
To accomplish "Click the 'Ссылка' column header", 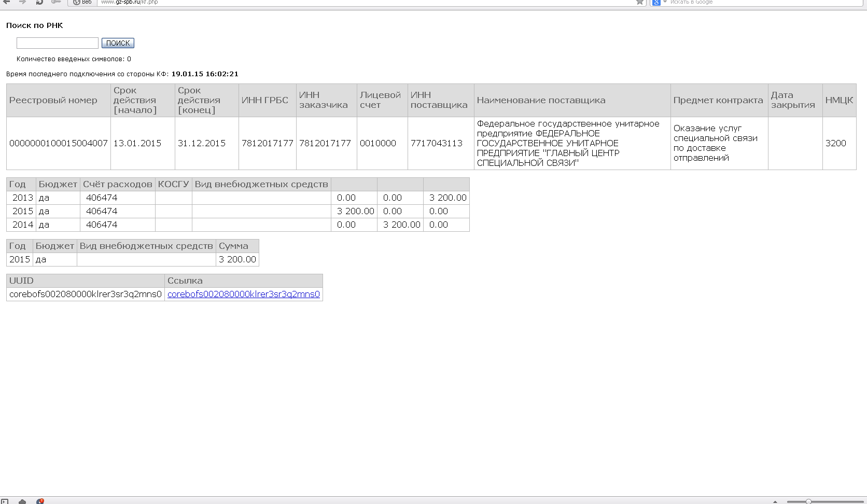I will pos(244,281).
